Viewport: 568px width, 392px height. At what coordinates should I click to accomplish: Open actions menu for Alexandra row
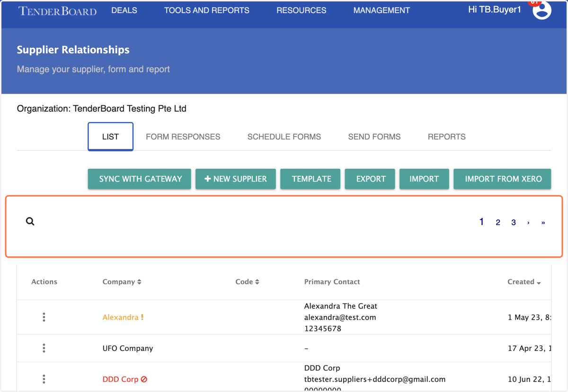44,317
